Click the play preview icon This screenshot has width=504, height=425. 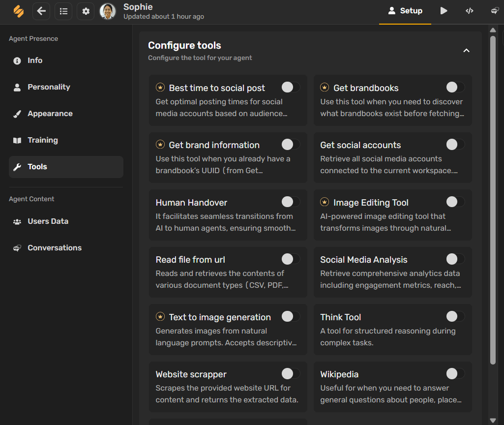click(444, 11)
